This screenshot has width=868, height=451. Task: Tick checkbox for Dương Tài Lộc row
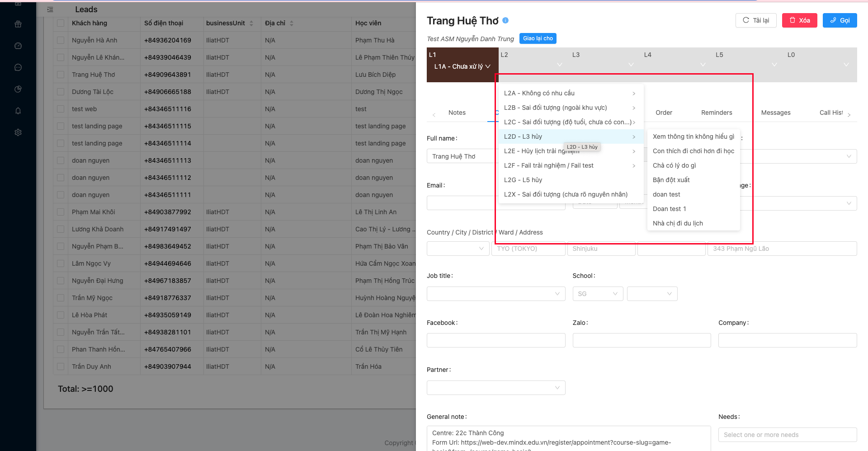tap(61, 92)
